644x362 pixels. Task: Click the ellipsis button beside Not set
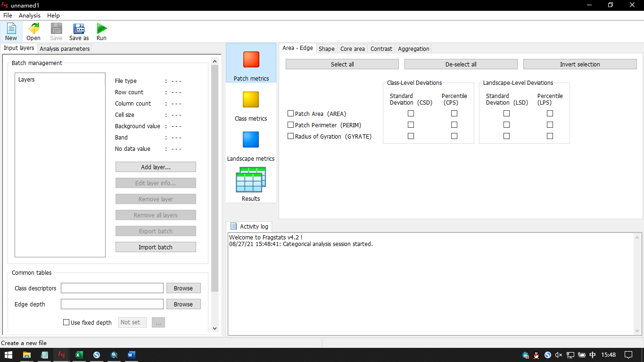point(158,322)
